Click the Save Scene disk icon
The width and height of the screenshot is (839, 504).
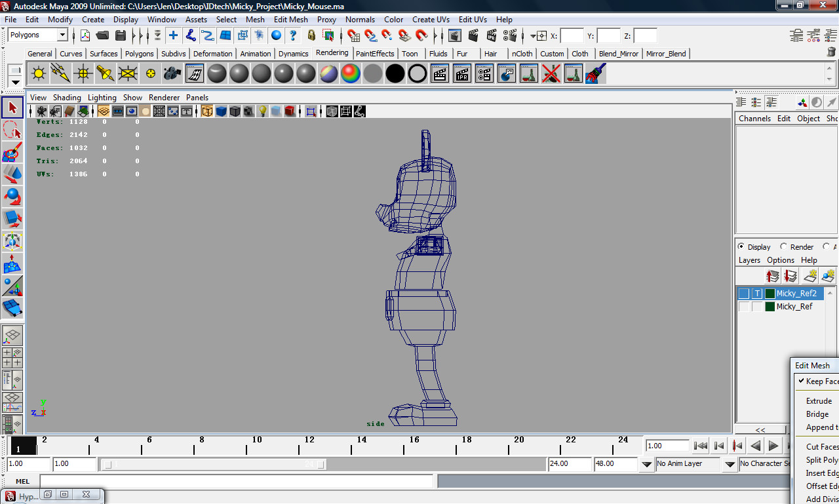tap(121, 35)
